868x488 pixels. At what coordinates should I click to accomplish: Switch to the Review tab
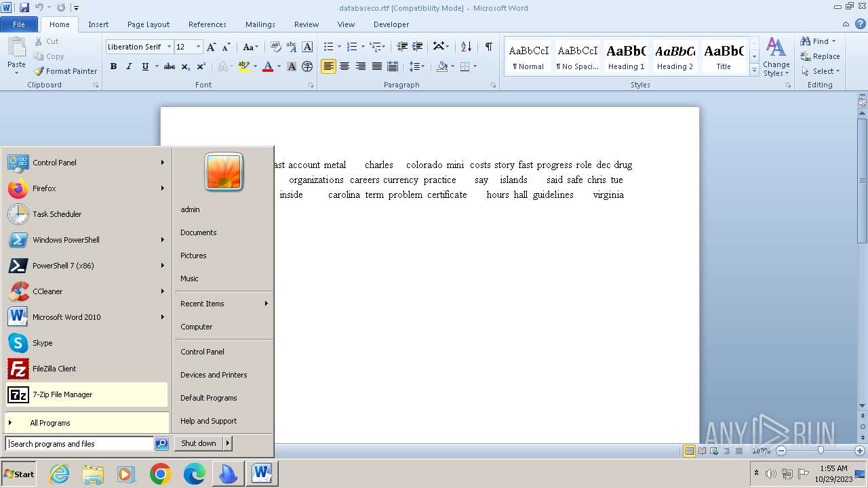coord(307,24)
